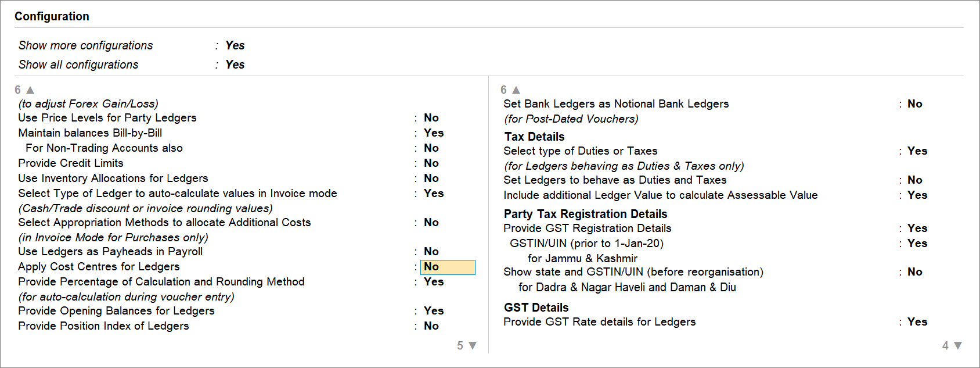Select 'Provide Credit Limits' row label
This screenshot has height=368, width=980.
(71, 163)
